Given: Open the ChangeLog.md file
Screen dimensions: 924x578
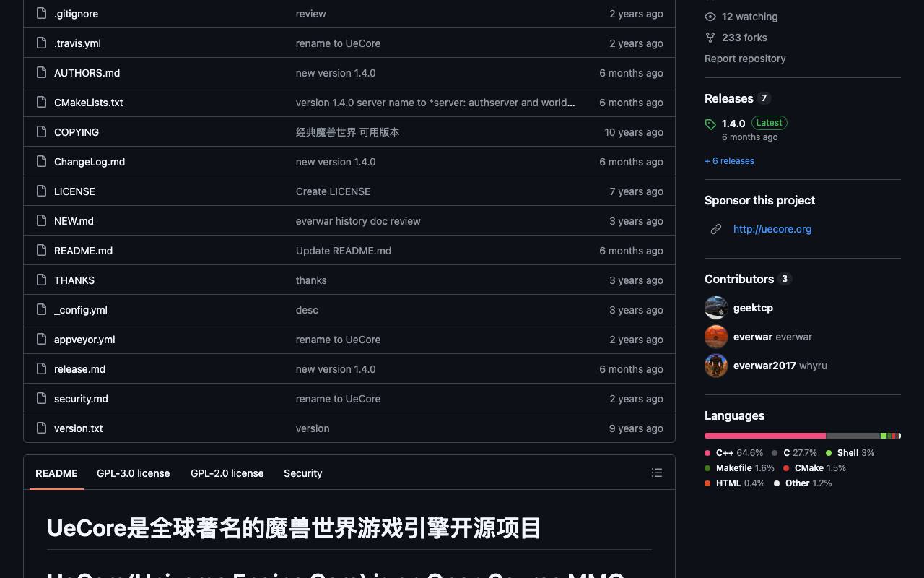Looking at the screenshot, I should pos(90,162).
